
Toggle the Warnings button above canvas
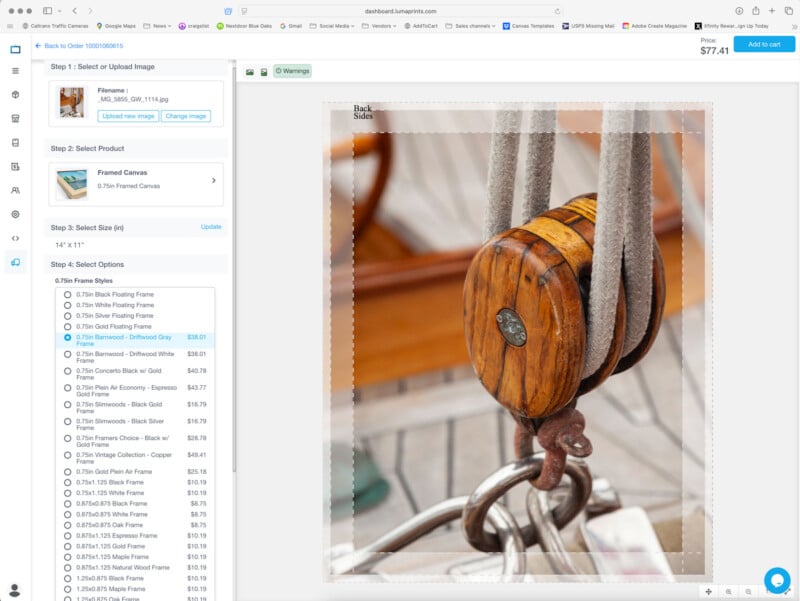click(x=292, y=71)
